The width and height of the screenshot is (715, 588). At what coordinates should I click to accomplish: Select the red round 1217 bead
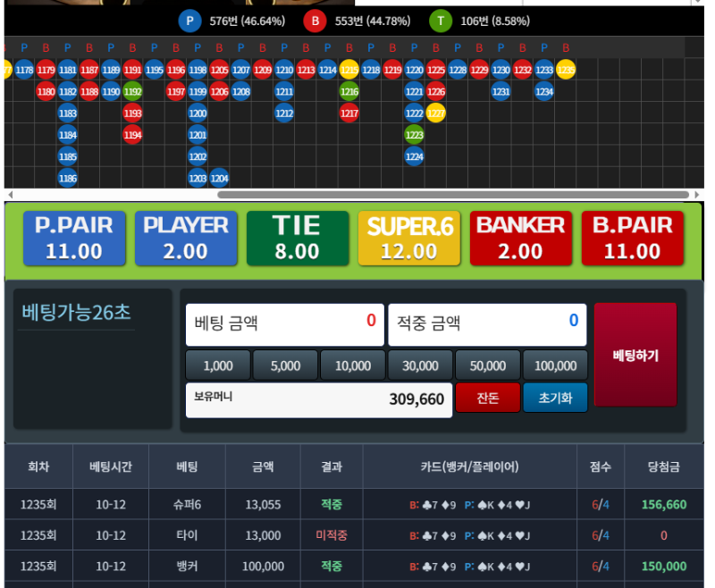click(x=349, y=113)
